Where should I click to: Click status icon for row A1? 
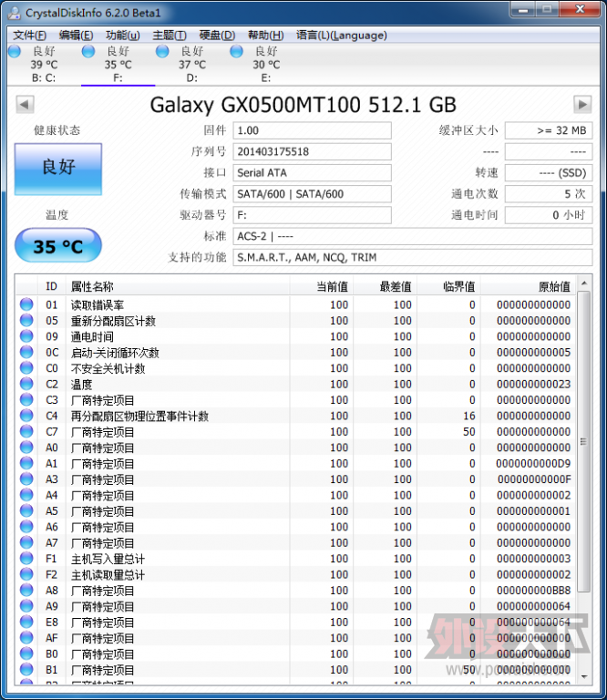tap(26, 463)
